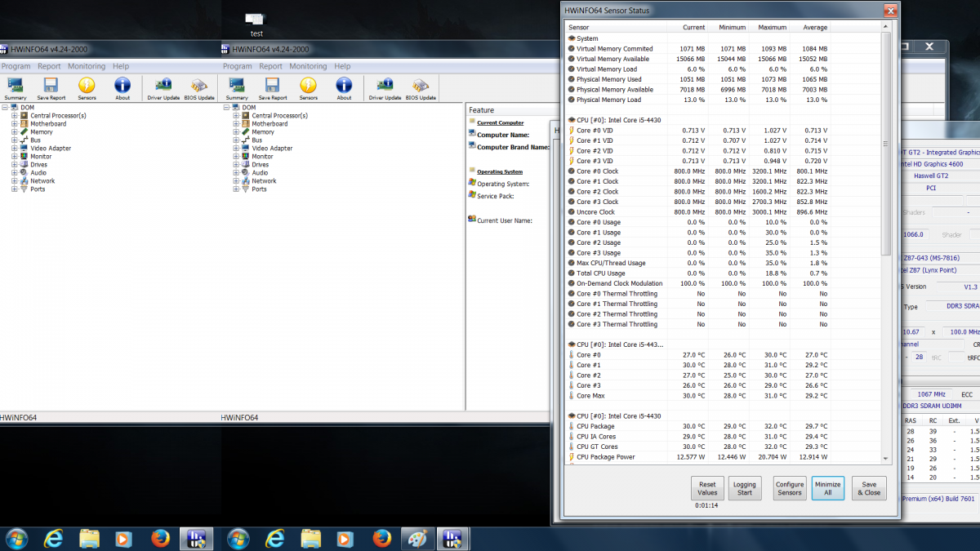Viewport: 980px width, 551px height.
Task: Expand Ports in HWiNFO64 window with Feature panel
Action: [x=236, y=189]
